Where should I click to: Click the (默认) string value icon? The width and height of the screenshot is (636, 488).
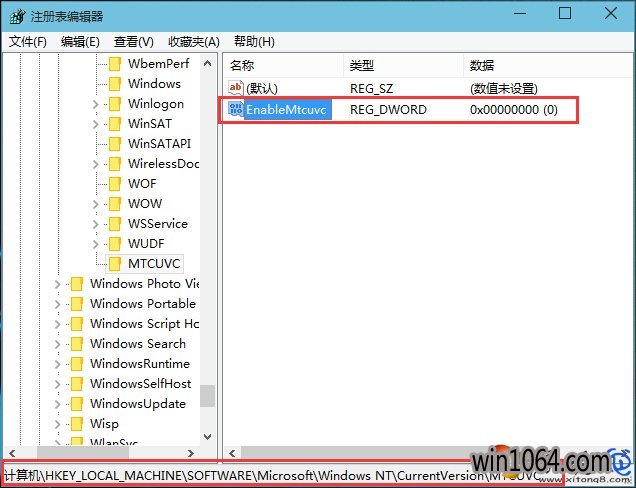(236, 88)
